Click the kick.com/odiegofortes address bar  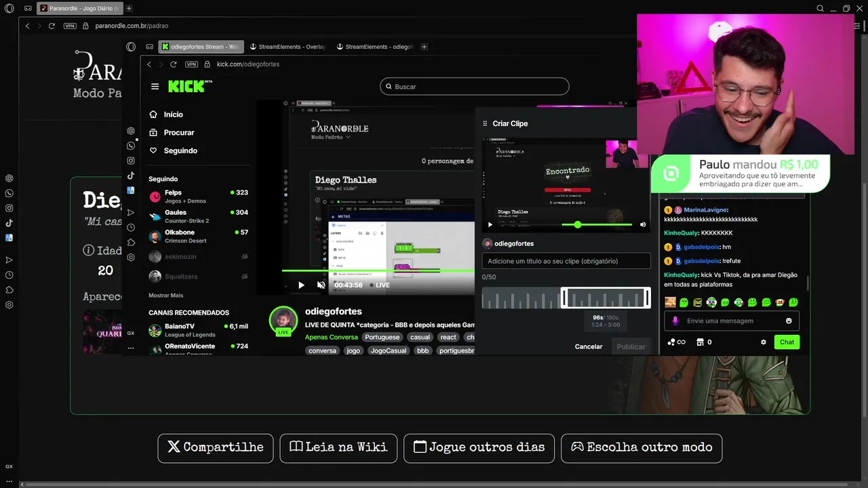point(248,64)
